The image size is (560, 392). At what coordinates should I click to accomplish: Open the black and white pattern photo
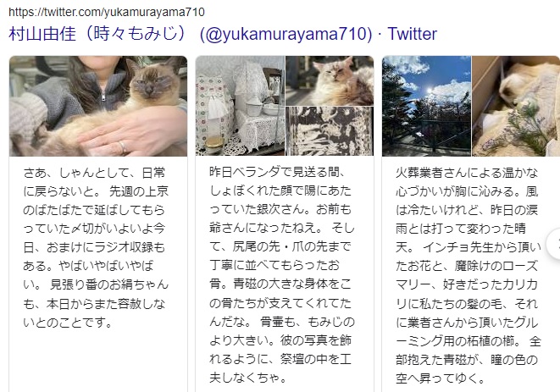pyautogui.click(x=330, y=131)
